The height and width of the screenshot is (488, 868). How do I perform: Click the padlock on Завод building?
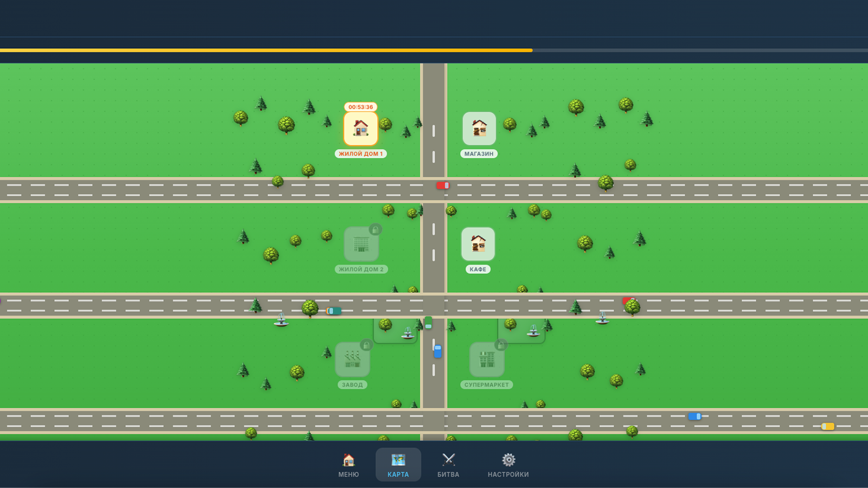point(367,344)
